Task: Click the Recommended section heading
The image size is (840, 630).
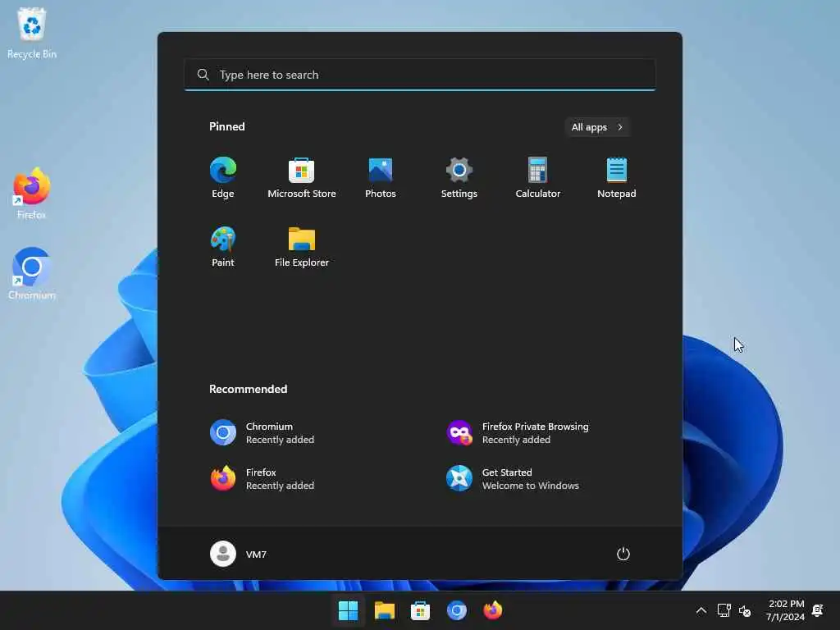Action: coord(248,389)
